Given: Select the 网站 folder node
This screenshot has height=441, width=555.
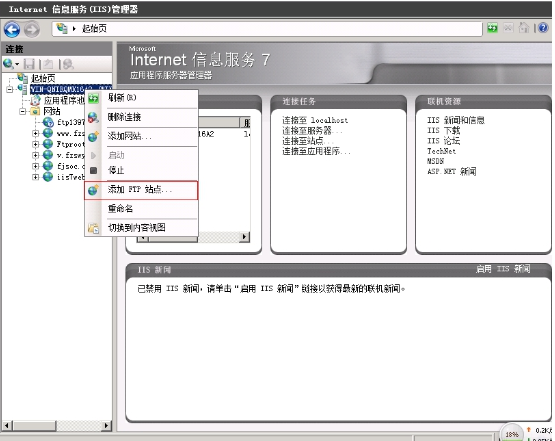Looking at the screenshot, I should click(52, 111).
